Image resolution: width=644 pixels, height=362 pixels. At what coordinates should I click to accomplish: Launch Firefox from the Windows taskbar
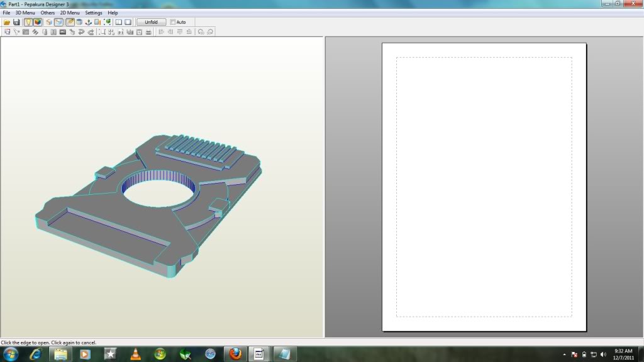pyautogui.click(x=235, y=354)
